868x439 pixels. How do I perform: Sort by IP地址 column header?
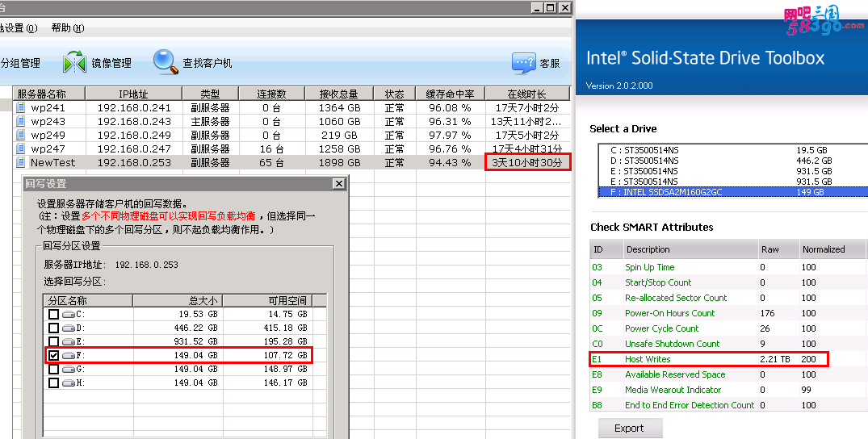[x=133, y=94]
